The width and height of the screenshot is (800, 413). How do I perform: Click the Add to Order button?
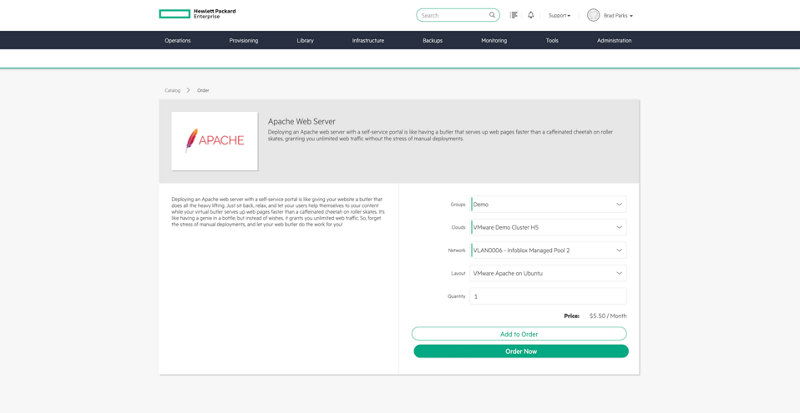click(x=519, y=334)
